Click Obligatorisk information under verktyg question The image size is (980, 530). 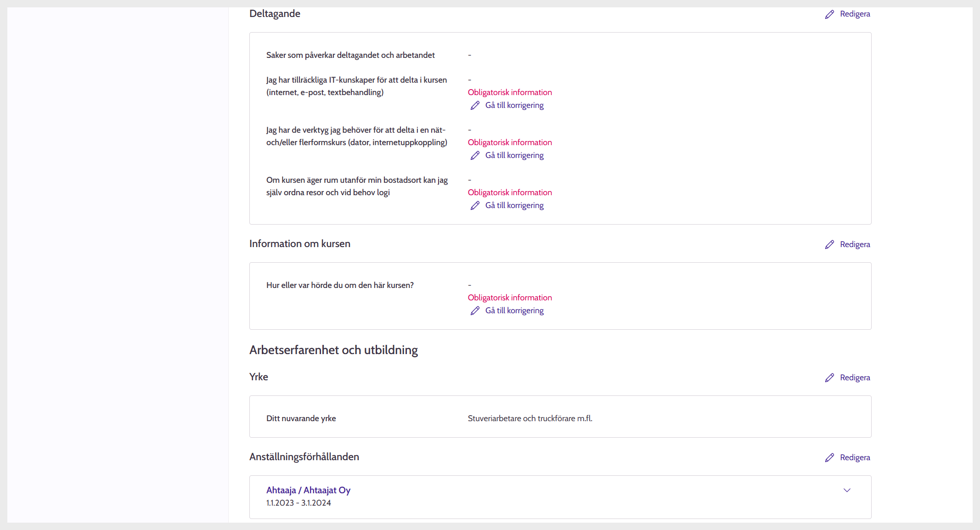510,142
